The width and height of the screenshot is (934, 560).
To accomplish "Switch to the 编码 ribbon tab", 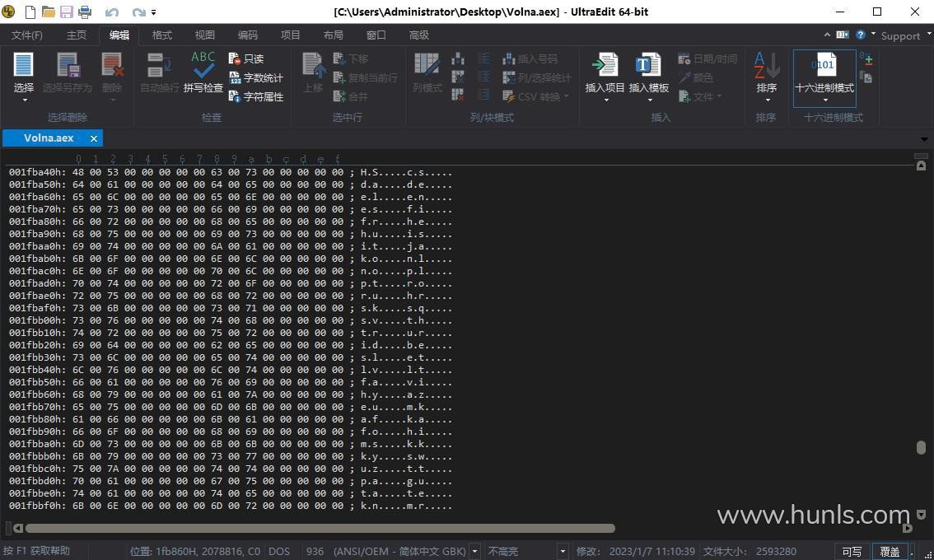I will [248, 35].
